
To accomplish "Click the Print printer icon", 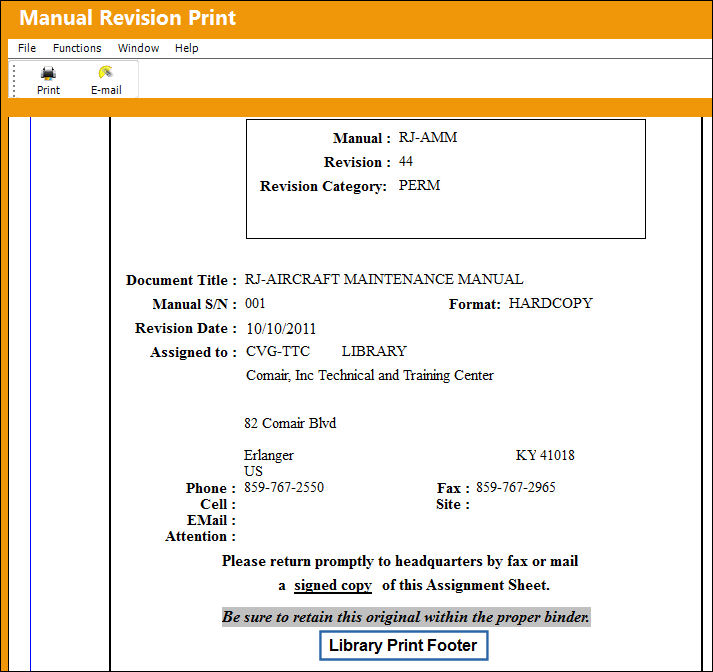I will (x=48, y=73).
